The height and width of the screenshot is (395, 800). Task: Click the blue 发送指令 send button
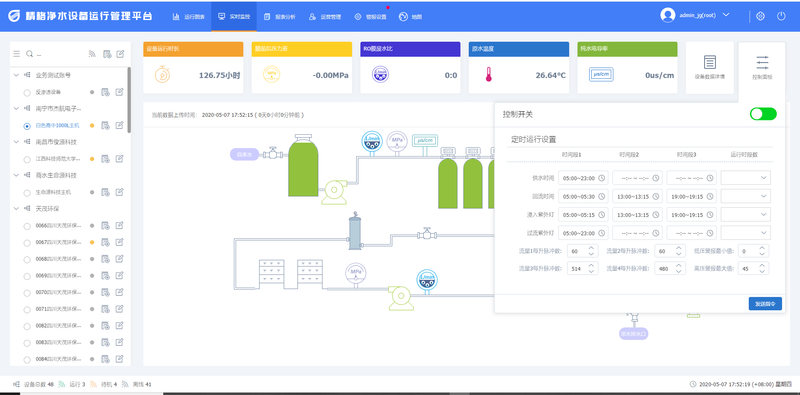click(765, 304)
